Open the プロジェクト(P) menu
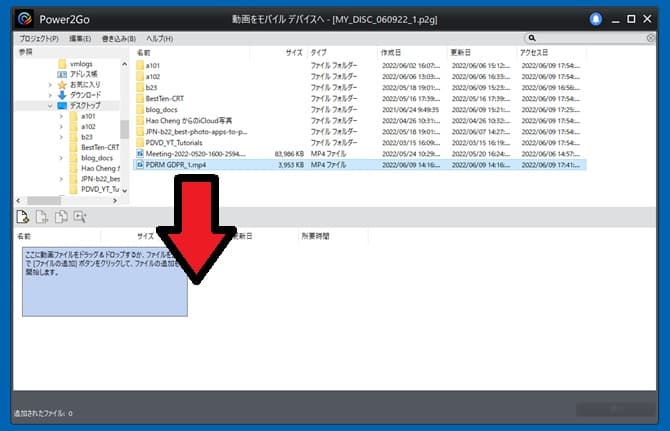 click(39, 38)
